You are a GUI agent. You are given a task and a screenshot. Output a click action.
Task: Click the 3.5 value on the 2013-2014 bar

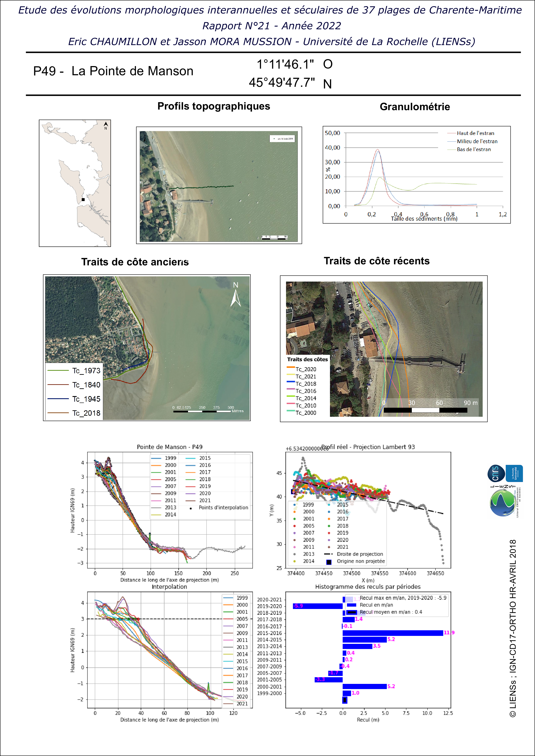pos(376,646)
